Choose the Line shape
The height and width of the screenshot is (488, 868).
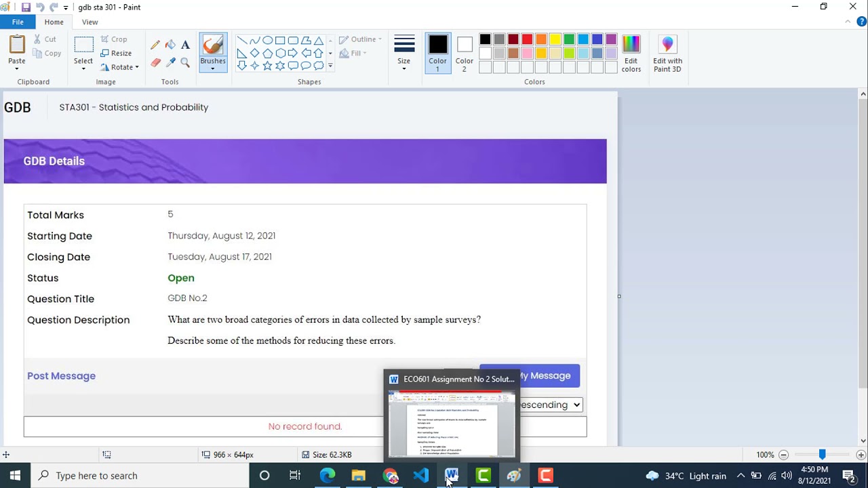pos(242,41)
